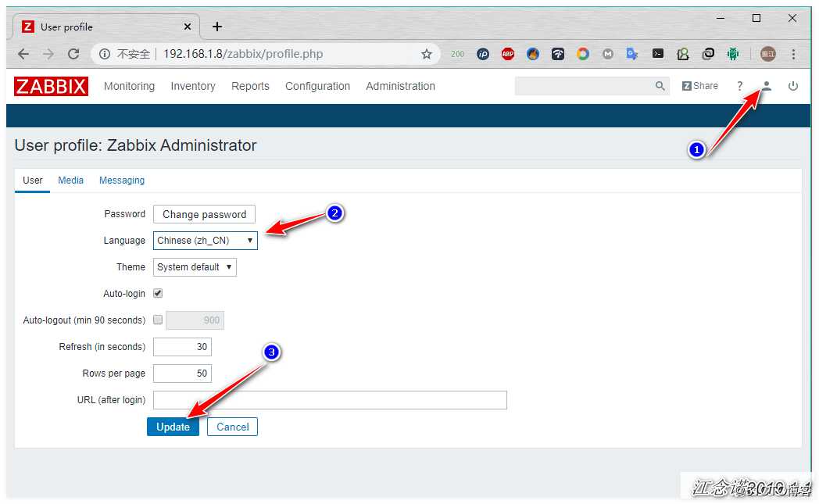Image resolution: width=819 pixels, height=504 pixels.
Task: Click the Update button
Action: point(173,427)
